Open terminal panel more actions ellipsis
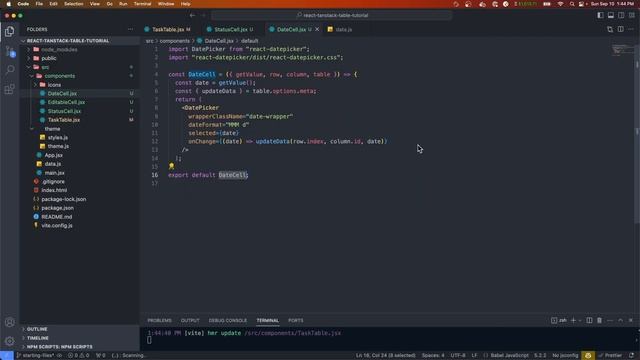This screenshot has width=640, height=360. (610, 320)
